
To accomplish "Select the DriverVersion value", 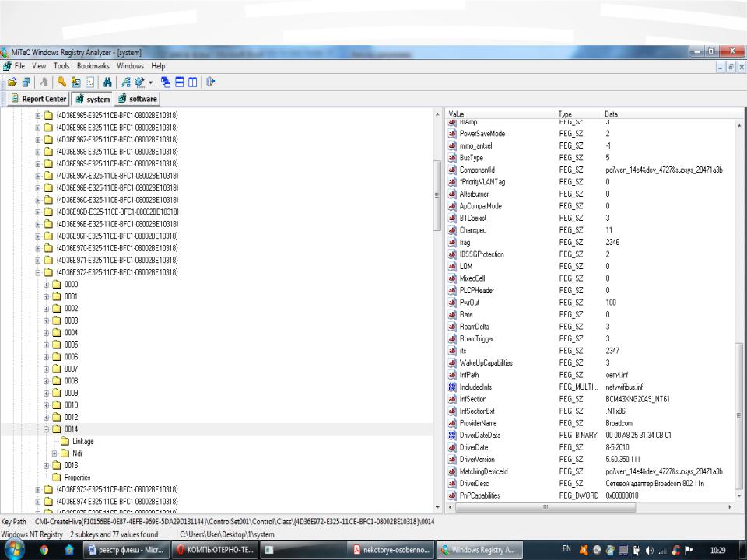I will 477,460.
